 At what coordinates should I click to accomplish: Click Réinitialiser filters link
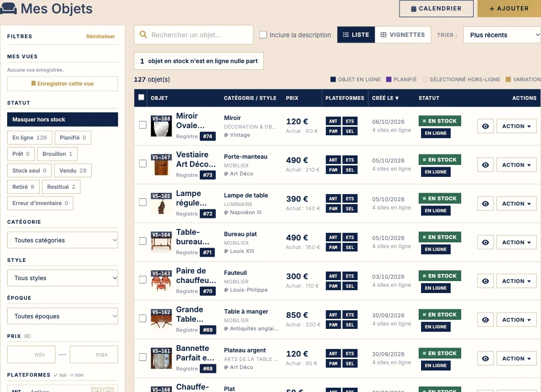point(100,37)
